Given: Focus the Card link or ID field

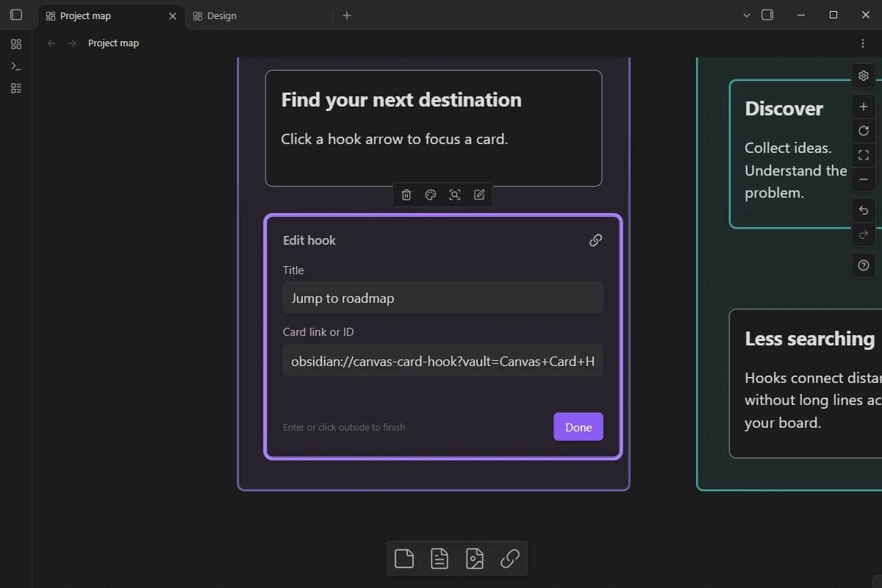Looking at the screenshot, I should point(443,360).
